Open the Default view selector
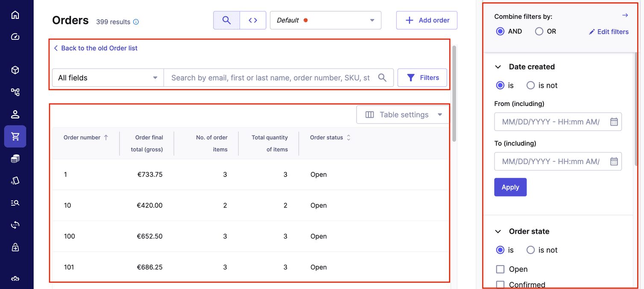Viewport: 644px width, 289px height. coord(325,20)
